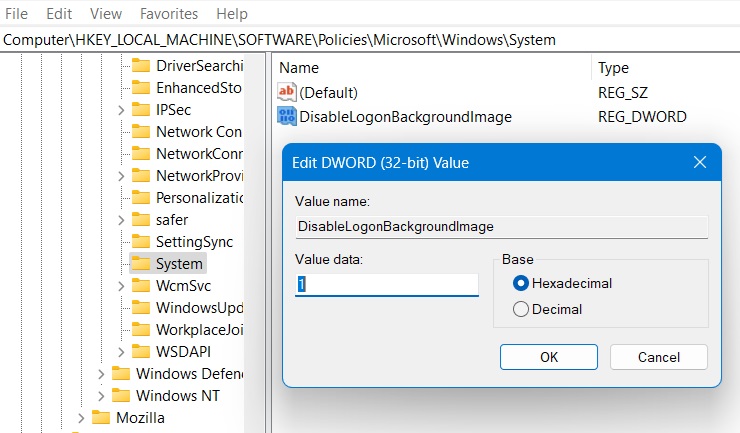Click the EnhancedStorage folder icon
740x433 pixels.
141,87
